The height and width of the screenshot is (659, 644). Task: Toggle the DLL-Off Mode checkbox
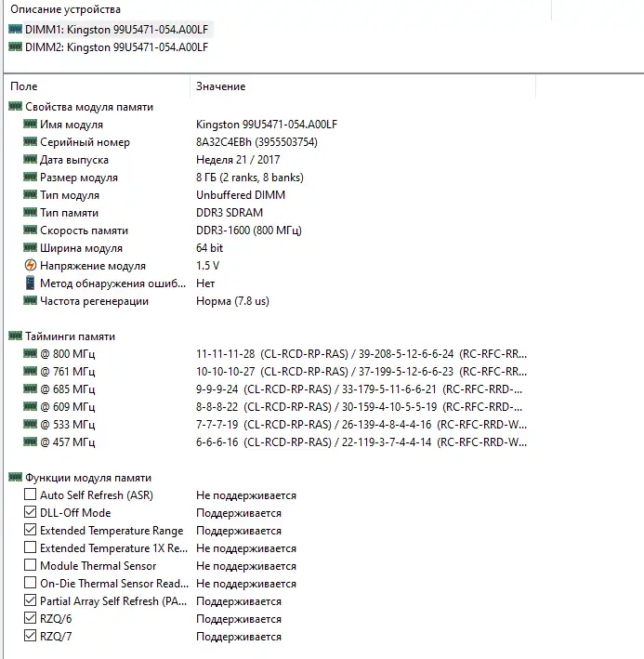[30, 512]
